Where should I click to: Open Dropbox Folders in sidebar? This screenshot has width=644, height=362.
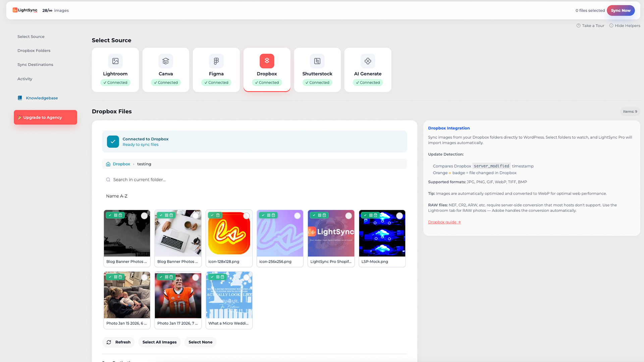point(34,51)
